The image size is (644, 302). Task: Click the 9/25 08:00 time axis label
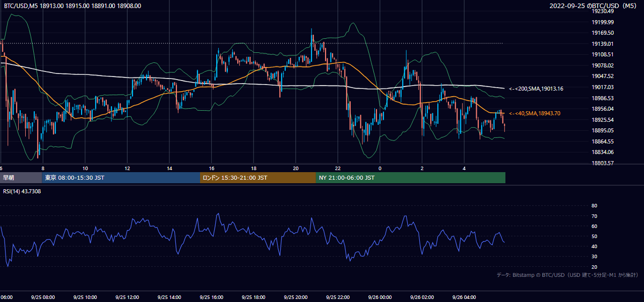(43, 297)
